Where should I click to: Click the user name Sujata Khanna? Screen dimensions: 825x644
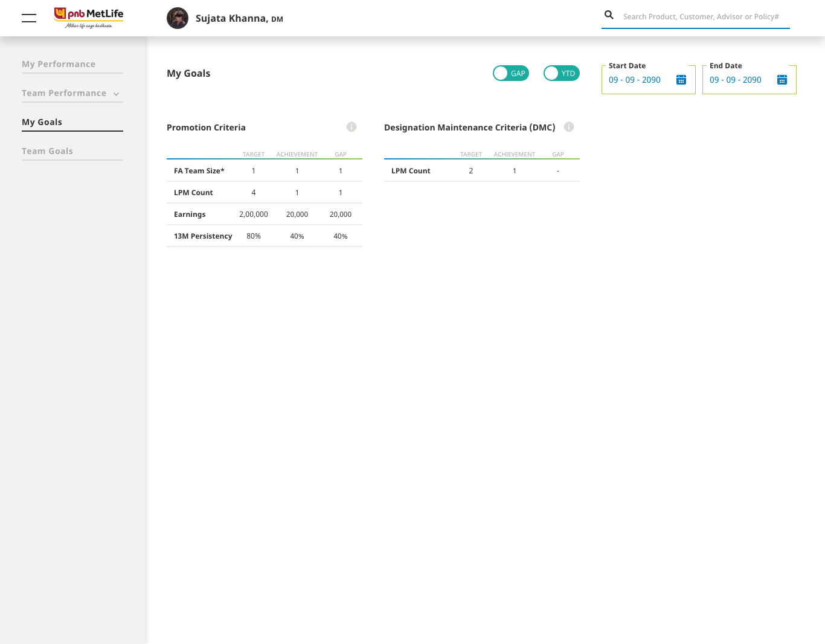click(239, 18)
